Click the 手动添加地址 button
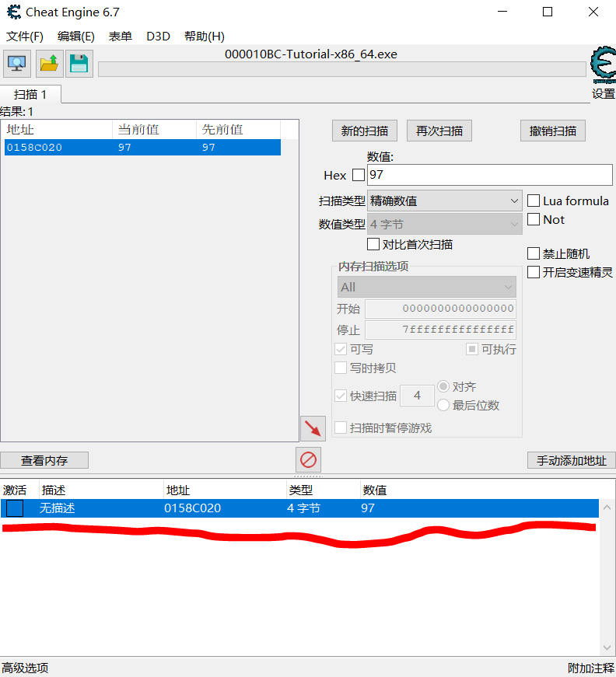The image size is (616, 677). (x=572, y=460)
